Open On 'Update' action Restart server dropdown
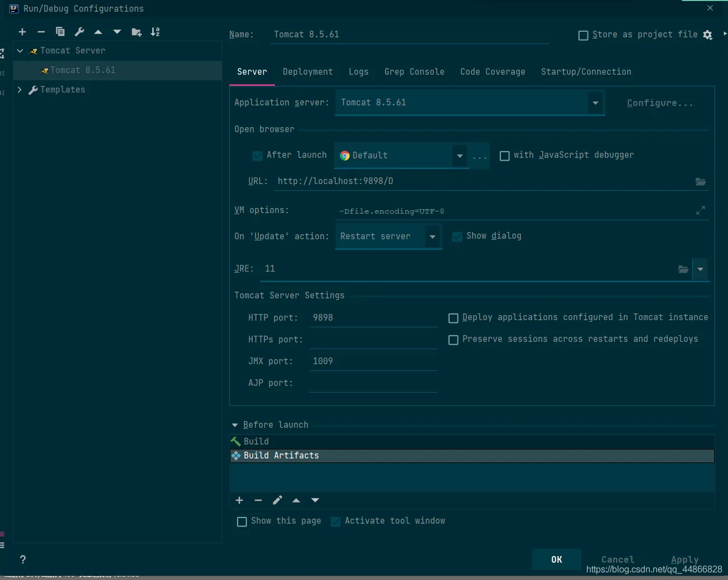 (432, 236)
